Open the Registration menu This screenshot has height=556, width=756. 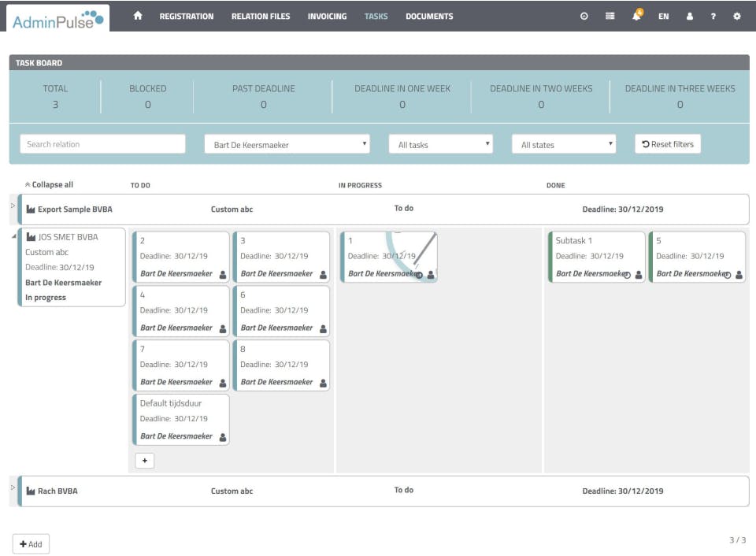click(x=187, y=17)
